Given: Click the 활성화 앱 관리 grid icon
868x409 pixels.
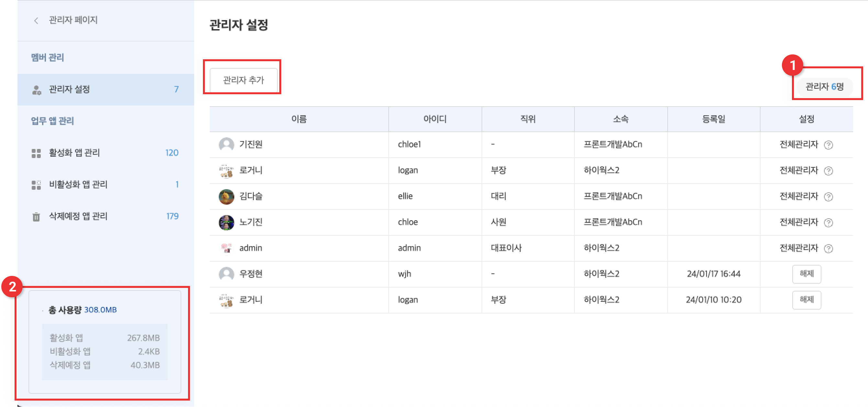Looking at the screenshot, I should pyautogui.click(x=36, y=153).
